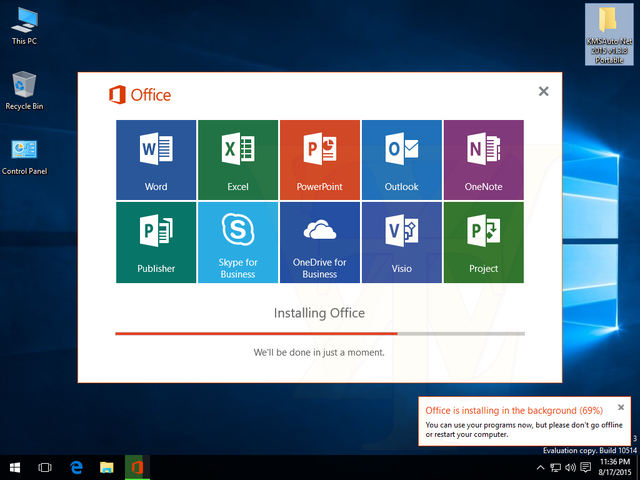Click the 'Installing Office' heading
The image size is (640, 480).
(x=319, y=313)
